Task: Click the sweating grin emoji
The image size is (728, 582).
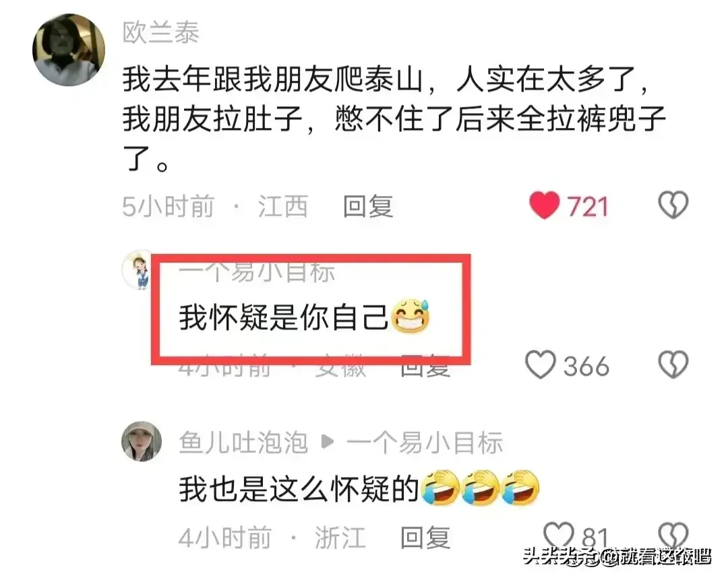Action: pos(411,316)
